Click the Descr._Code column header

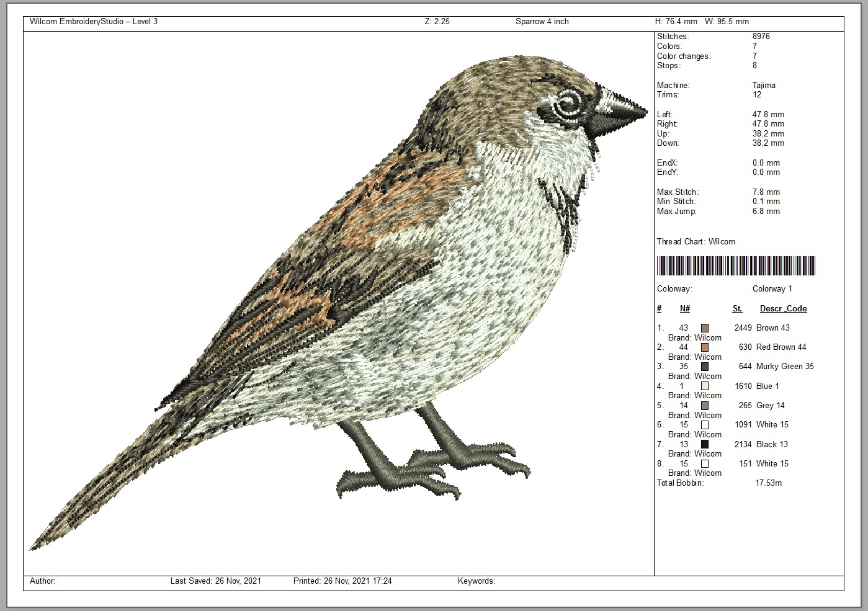(x=783, y=308)
